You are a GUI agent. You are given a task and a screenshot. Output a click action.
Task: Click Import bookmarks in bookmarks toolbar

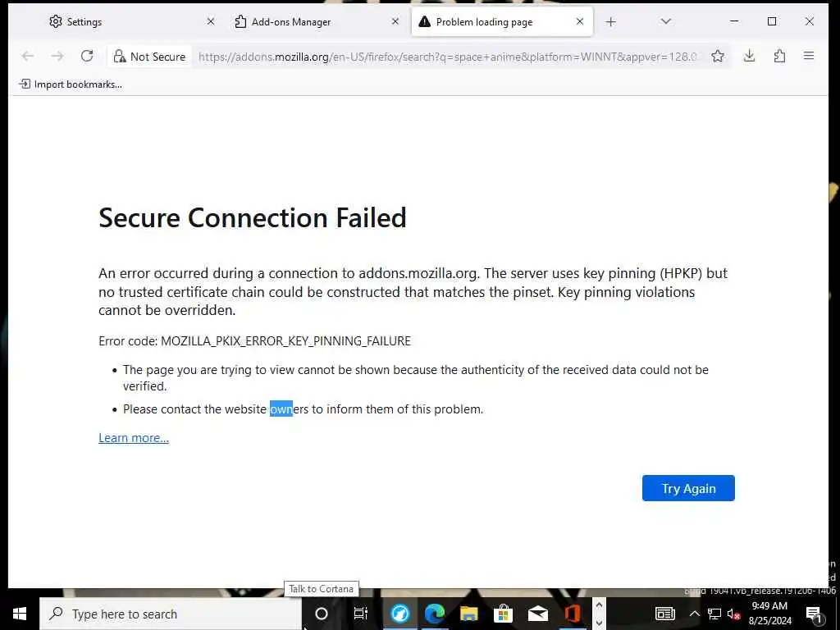71,84
